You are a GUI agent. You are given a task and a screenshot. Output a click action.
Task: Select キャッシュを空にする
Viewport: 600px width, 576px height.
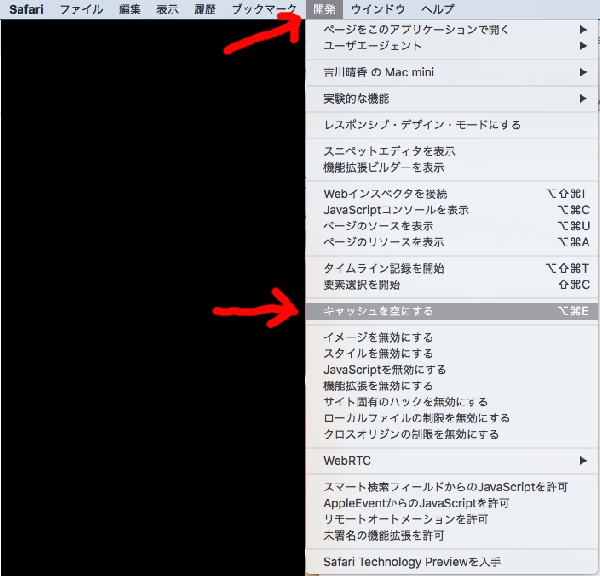(452, 311)
